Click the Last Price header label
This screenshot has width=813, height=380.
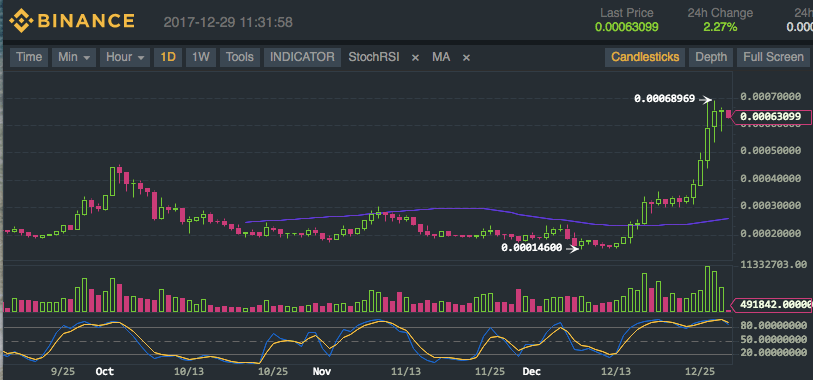coord(627,12)
